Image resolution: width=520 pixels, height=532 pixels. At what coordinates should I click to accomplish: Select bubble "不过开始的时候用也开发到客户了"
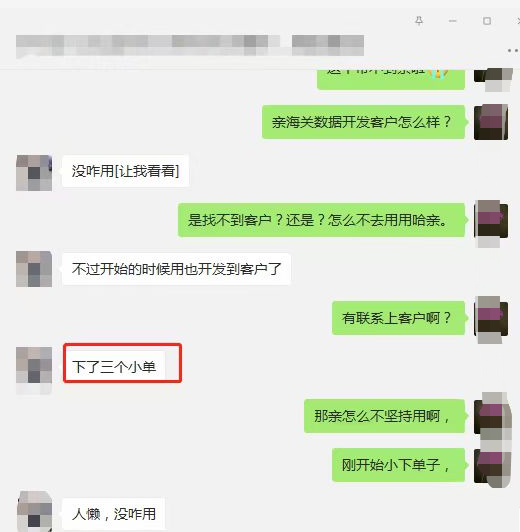tap(176, 269)
